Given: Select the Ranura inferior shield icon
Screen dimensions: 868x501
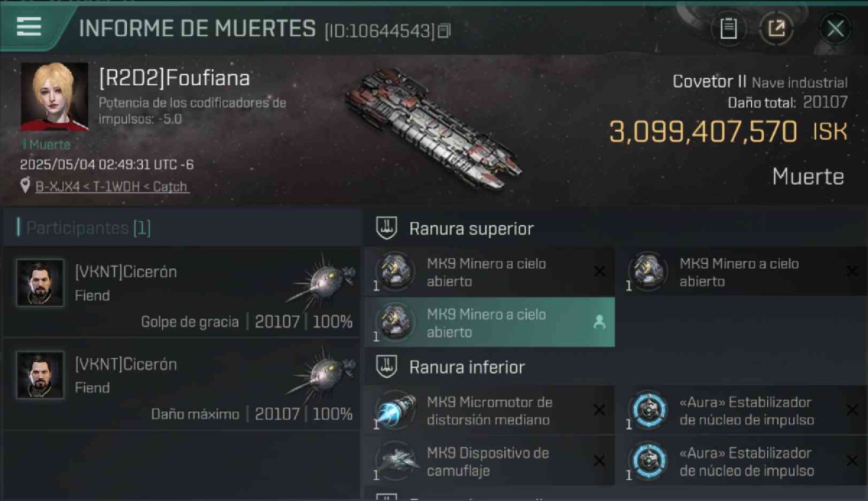Looking at the screenshot, I should 387,367.
